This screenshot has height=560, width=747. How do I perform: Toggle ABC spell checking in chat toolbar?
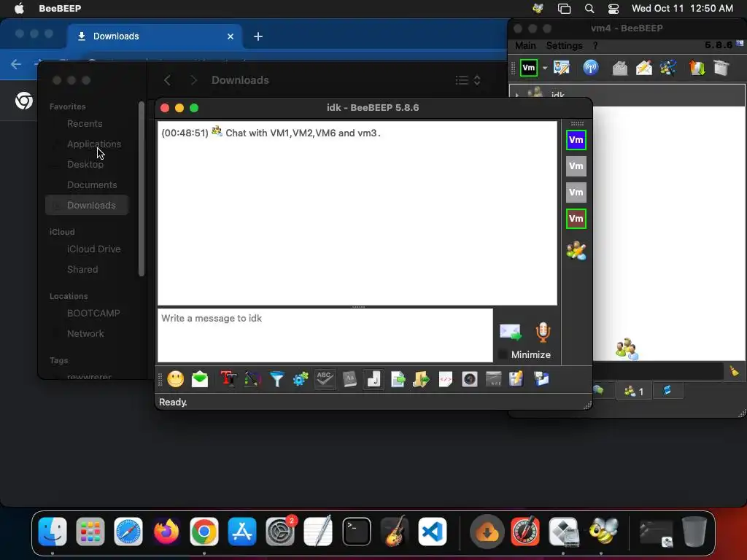[325, 379]
